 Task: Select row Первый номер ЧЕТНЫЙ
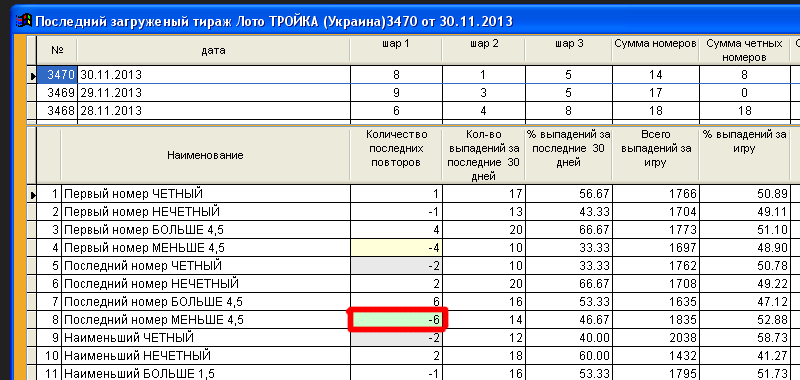point(205,194)
